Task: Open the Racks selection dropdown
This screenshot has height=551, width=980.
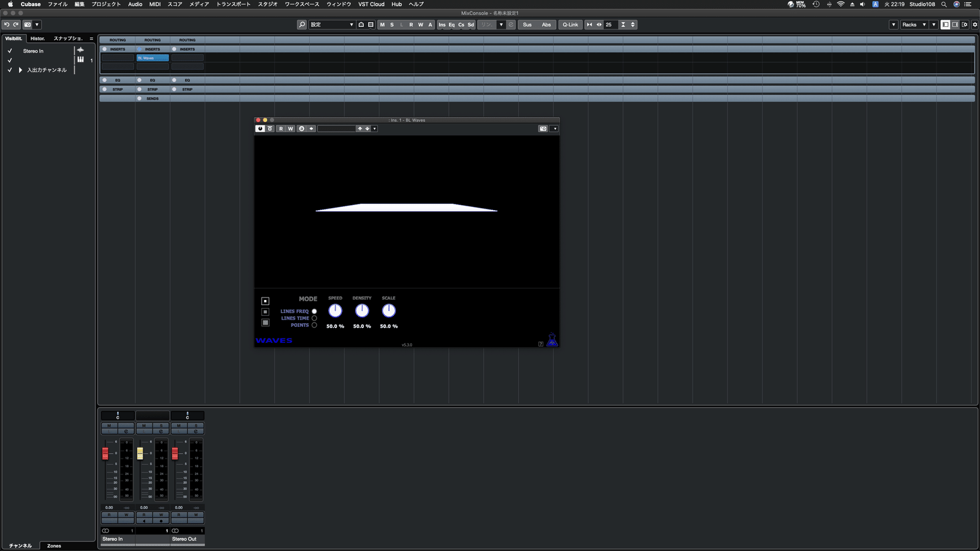Action: click(x=914, y=24)
